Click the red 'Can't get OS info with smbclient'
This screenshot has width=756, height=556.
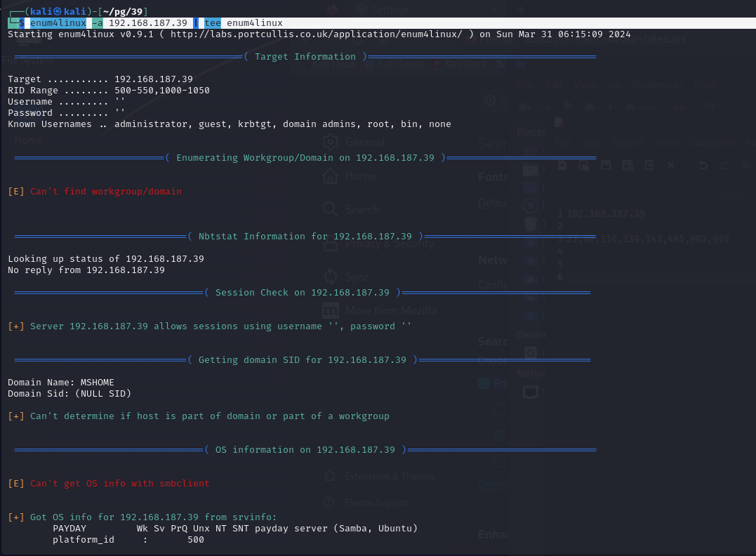click(x=120, y=484)
